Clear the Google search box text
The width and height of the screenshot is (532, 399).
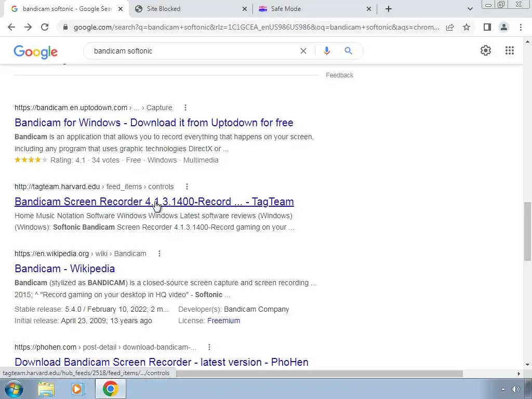coord(303,51)
